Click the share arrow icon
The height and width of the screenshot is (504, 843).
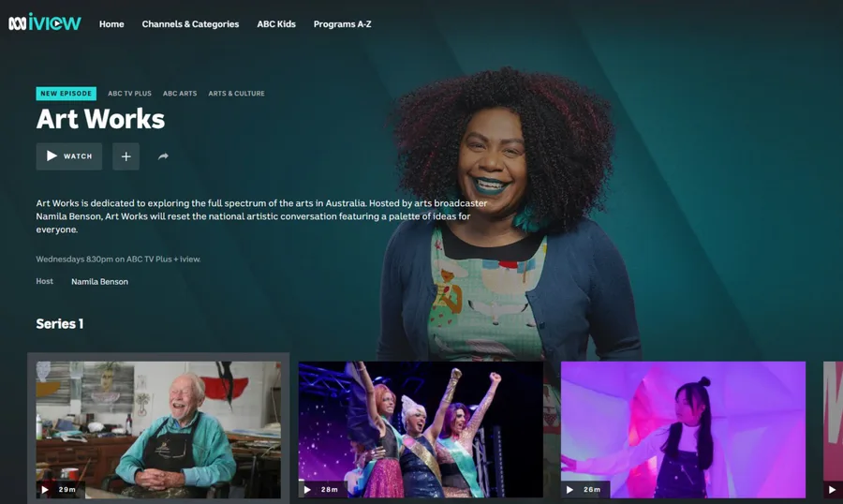(x=163, y=156)
